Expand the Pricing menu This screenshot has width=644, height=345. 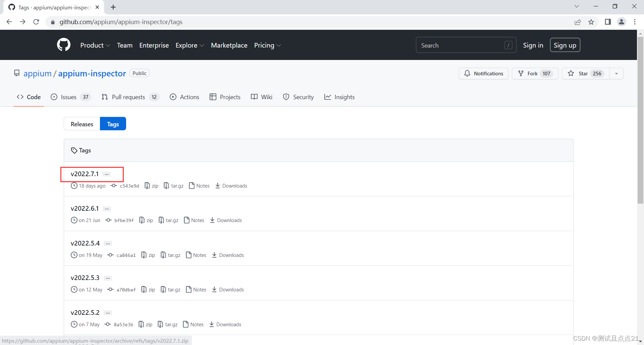(x=267, y=45)
